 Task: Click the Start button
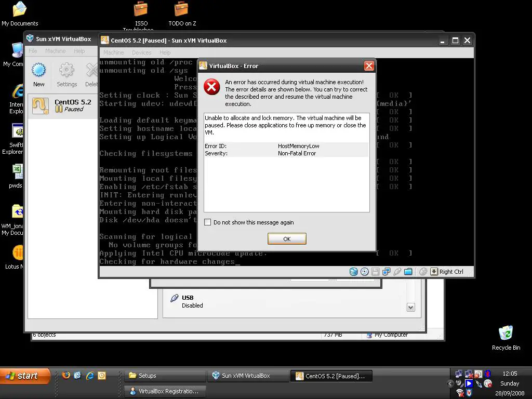[x=25, y=376]
